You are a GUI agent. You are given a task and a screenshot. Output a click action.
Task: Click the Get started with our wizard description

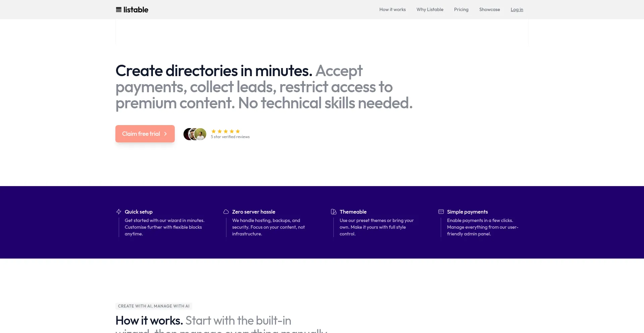point(164,227)
